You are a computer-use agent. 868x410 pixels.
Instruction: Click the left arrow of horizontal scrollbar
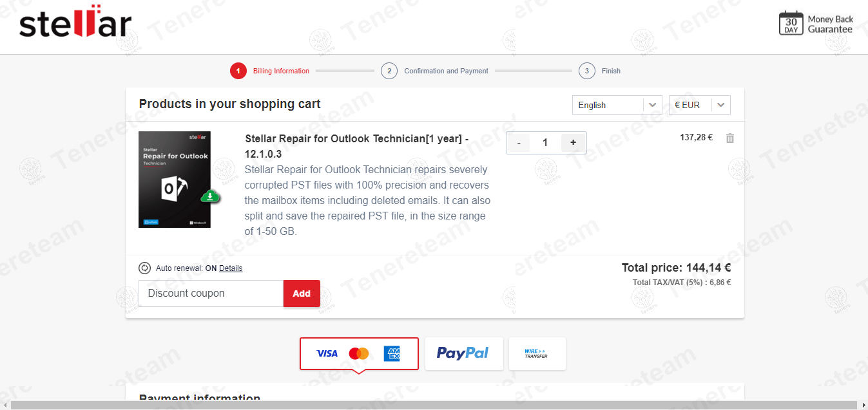click(5, 405)
